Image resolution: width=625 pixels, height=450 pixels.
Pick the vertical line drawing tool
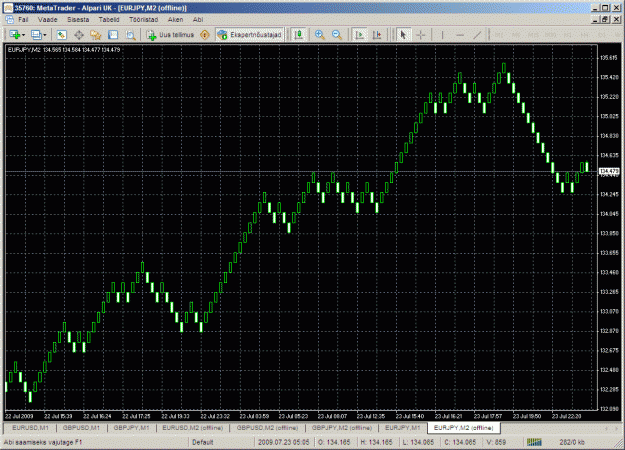(x=442, y=35)
